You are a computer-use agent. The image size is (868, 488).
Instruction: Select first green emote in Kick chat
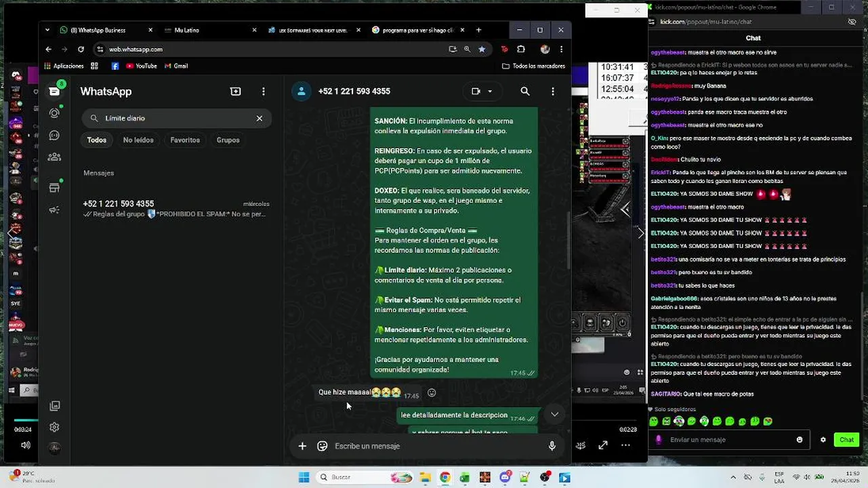coord(653,422)
